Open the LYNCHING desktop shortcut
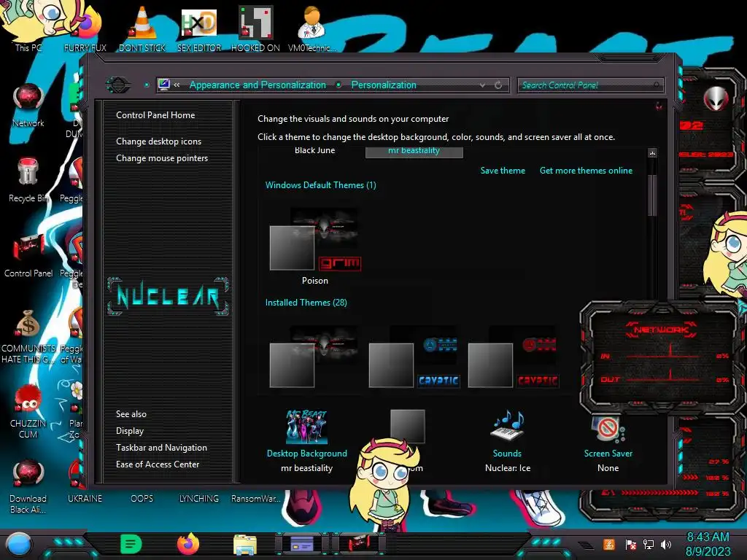The image size is (747, 560). point(199,498)
